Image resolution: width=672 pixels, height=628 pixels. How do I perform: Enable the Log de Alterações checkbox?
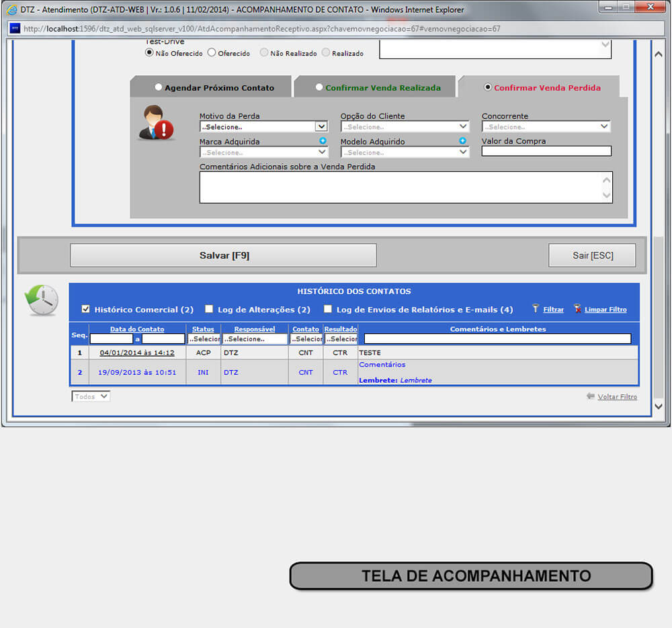point(209,309)
